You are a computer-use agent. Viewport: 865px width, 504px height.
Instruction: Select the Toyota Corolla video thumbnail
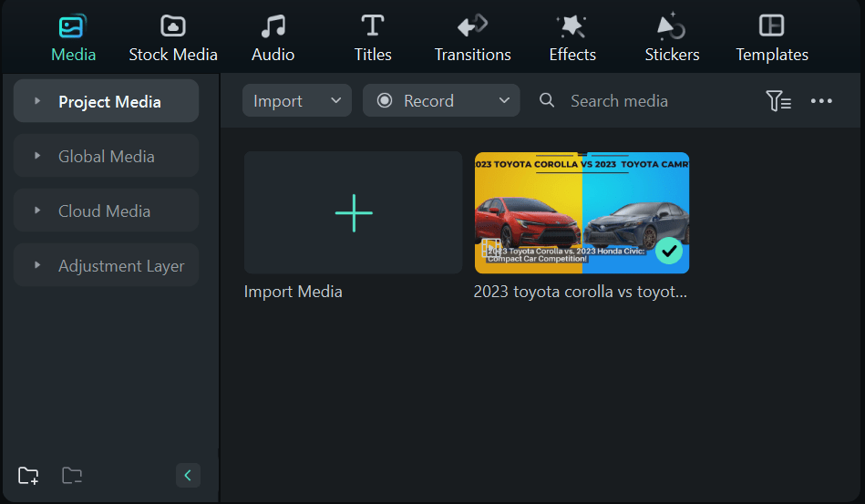click(x=582, y=212)
